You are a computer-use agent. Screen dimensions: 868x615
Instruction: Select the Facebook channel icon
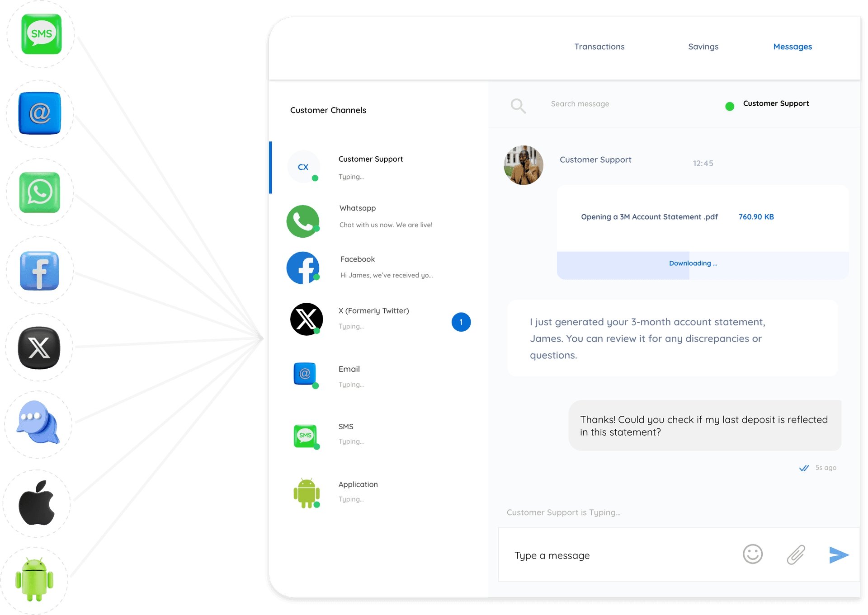tap(306, 266)
